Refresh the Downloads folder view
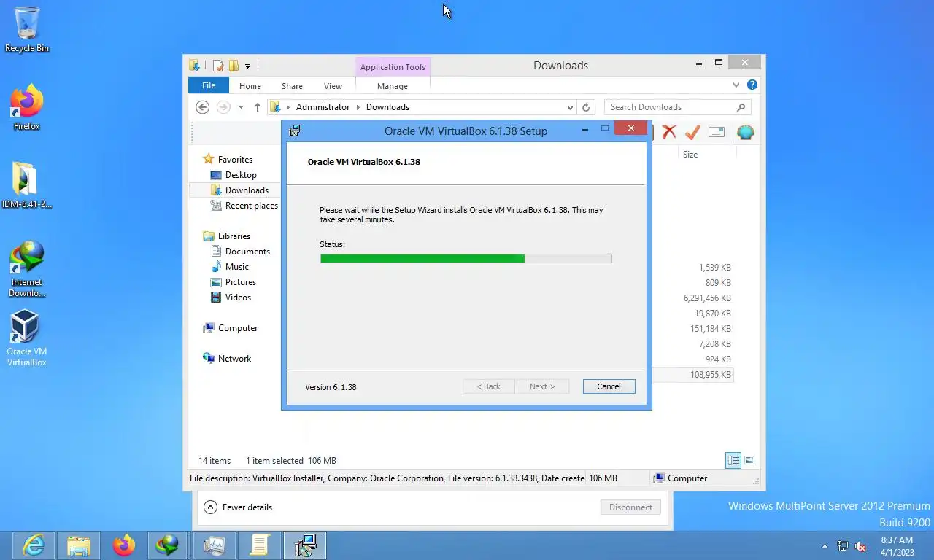This screenshot has height=560, width=934. point(586,107)
